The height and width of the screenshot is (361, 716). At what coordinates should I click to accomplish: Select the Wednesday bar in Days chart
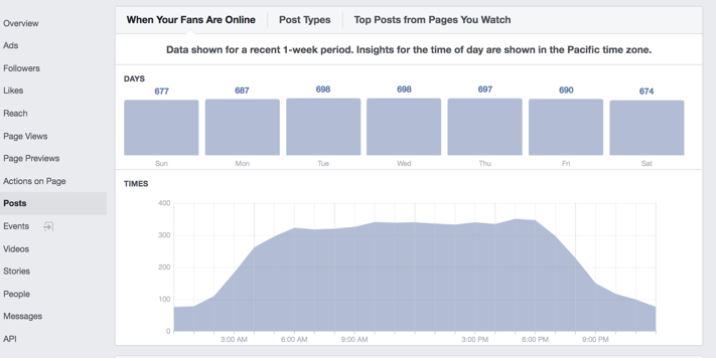tap(404, 127)
